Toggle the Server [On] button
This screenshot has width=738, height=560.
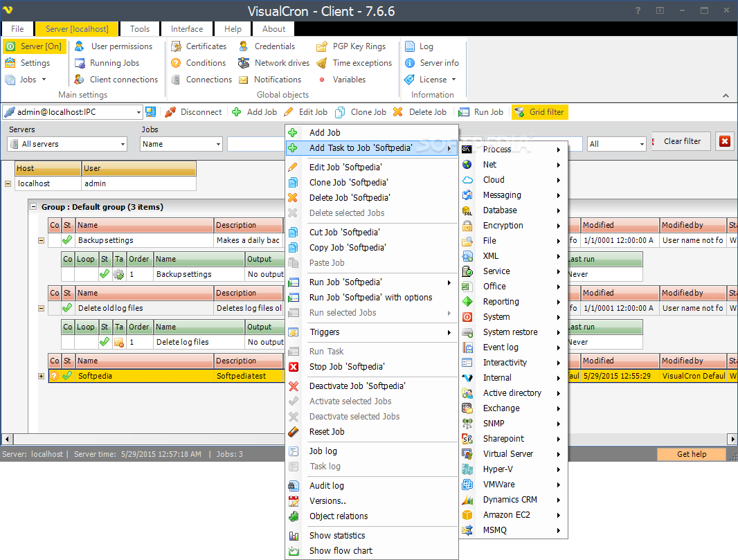[x=35, y=46]
